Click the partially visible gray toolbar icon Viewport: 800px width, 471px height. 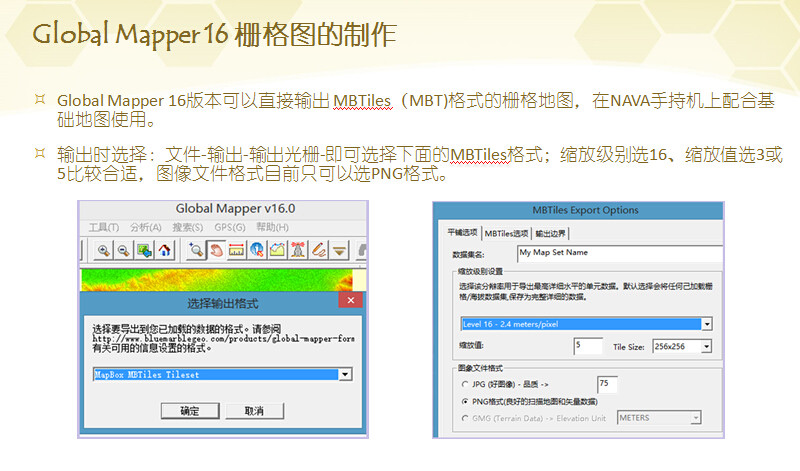(x=362, y=250)
